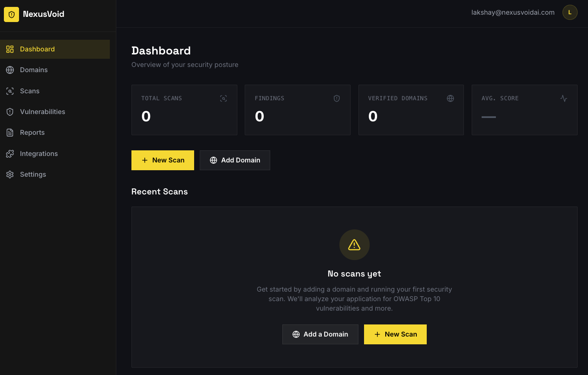Screen dimensions: 588x375
Task: Click the Recent Scans heading
Action: pos(160,192)
